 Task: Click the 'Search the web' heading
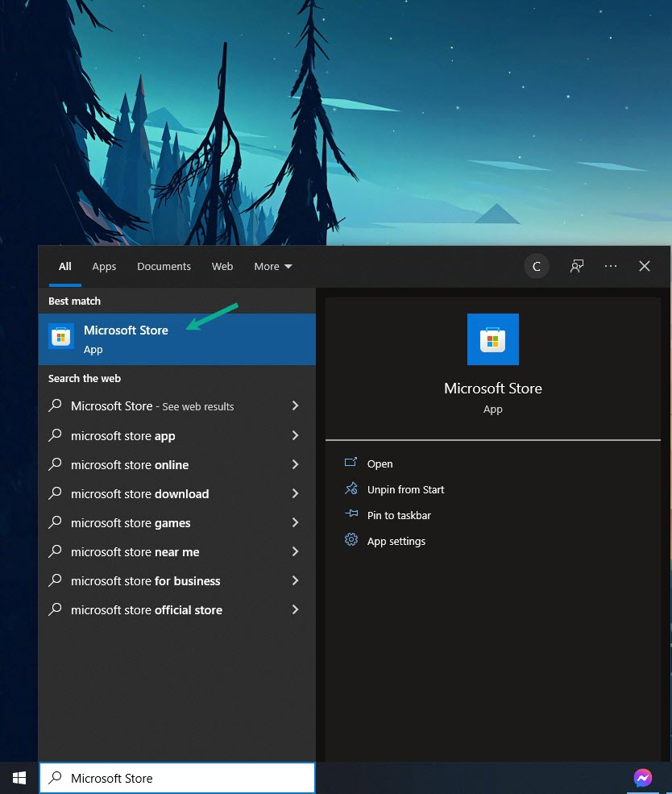tap(85, 379)
